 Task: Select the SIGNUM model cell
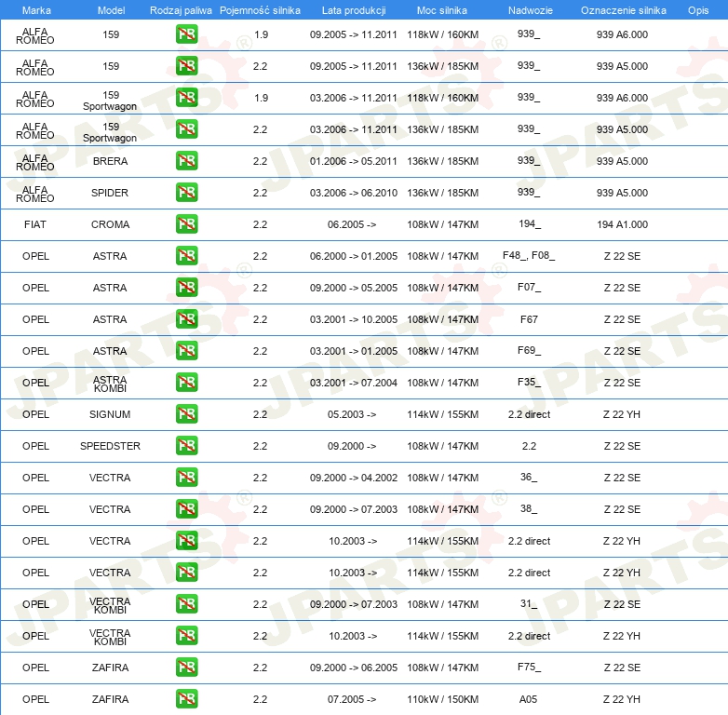110,414
